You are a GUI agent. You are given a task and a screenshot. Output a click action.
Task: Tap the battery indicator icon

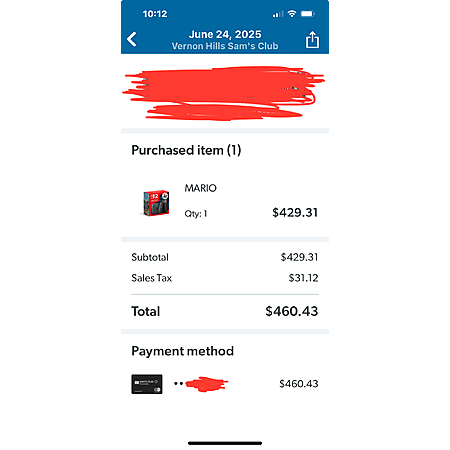pos(308,14)
